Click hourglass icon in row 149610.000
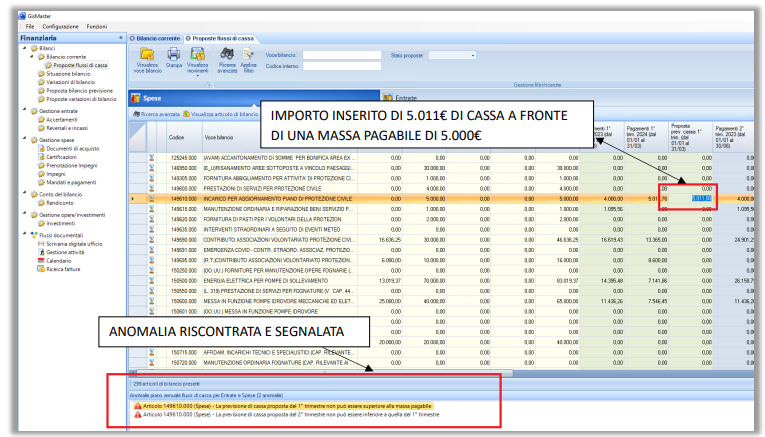Screen dimensions: 765x437 point(151,199)
